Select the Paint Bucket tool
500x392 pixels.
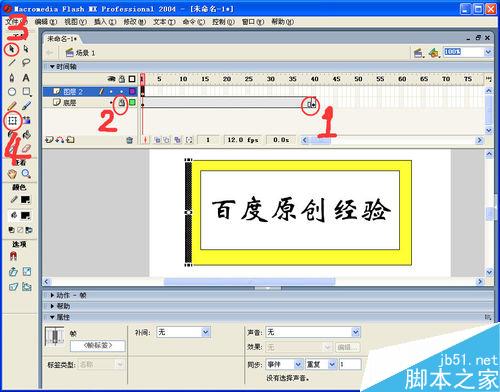[x=27, y=135]
